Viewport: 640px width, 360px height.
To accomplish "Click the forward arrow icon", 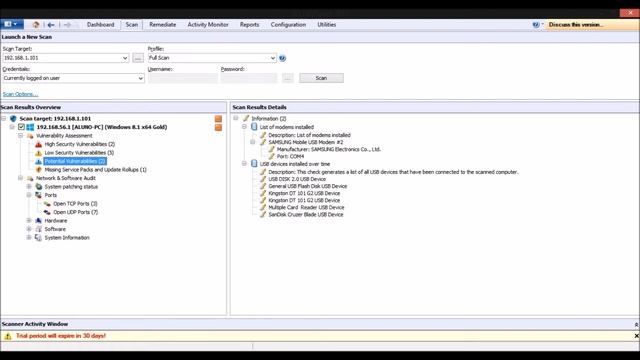I will coord(68,25).
